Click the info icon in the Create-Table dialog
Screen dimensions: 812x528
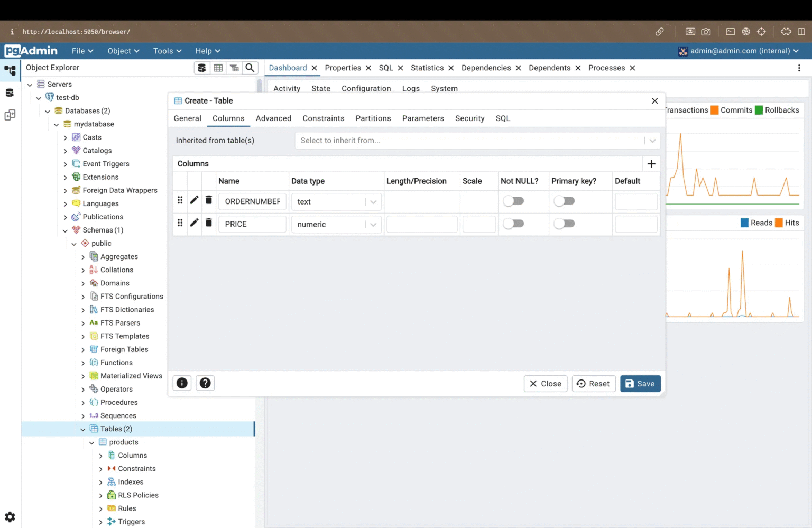coord(182,383)
